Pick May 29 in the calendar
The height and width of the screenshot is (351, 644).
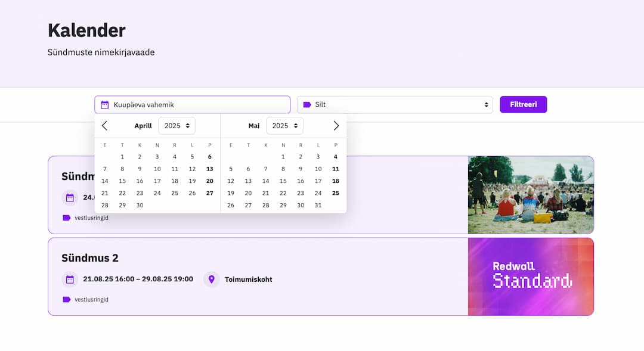(283, 205)
